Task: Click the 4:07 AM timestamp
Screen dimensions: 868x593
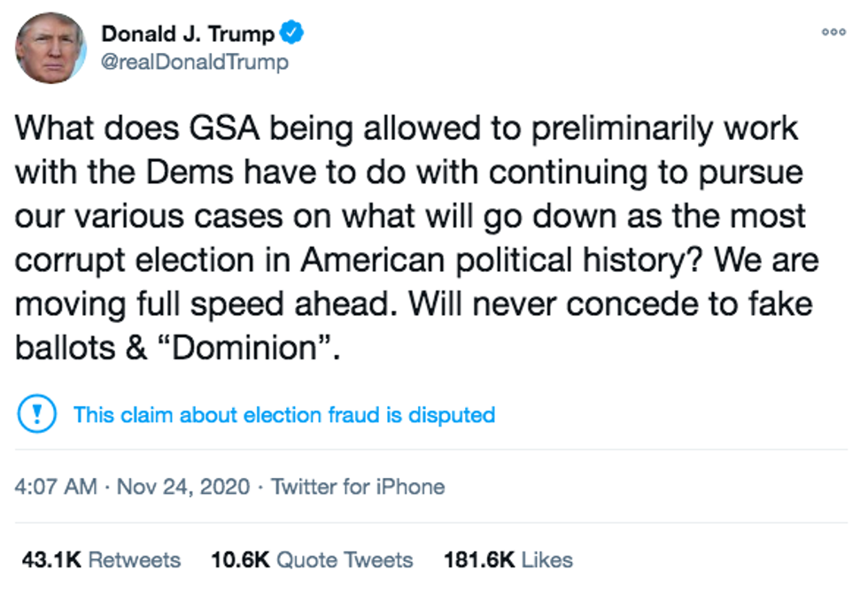Action: [56, 486]
